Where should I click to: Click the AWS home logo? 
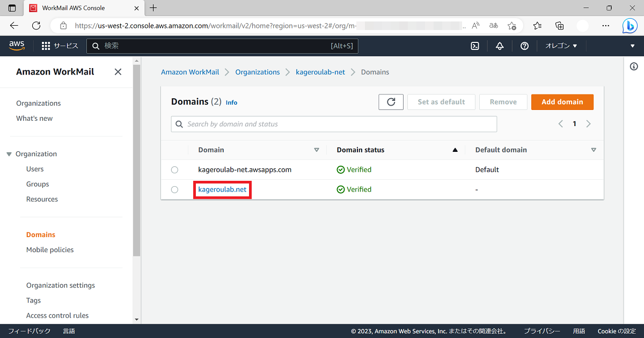click(17, 46)
